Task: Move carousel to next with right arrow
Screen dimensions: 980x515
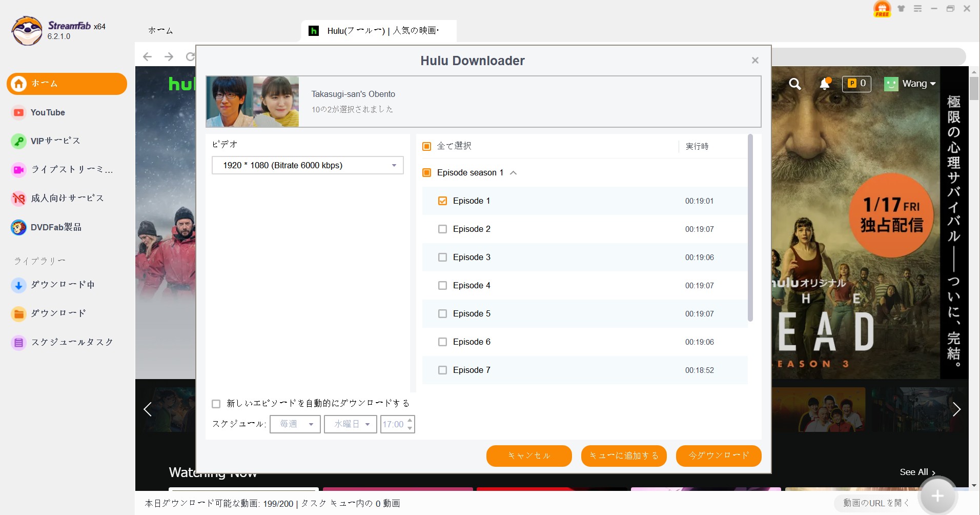Action: pos(956,409)
